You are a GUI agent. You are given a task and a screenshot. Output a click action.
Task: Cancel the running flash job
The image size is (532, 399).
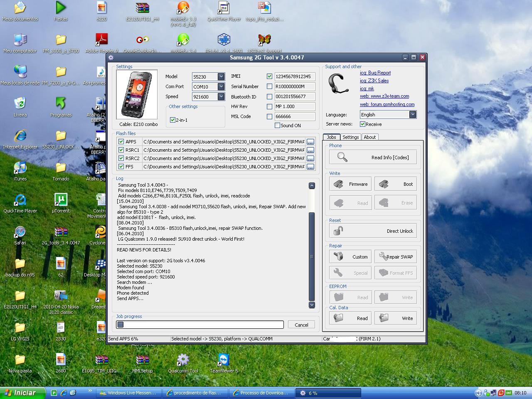click(x=301, y=325)
